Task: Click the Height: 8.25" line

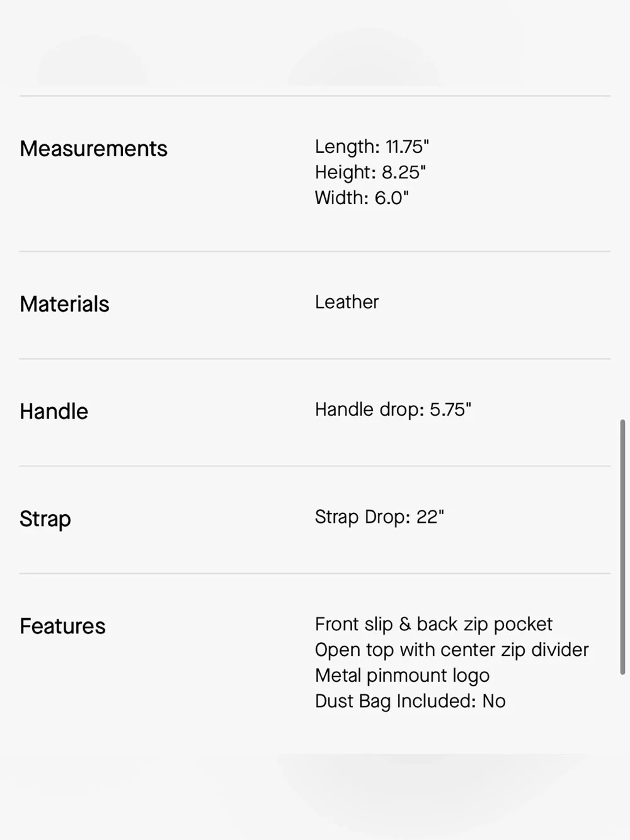Action: 370,172
